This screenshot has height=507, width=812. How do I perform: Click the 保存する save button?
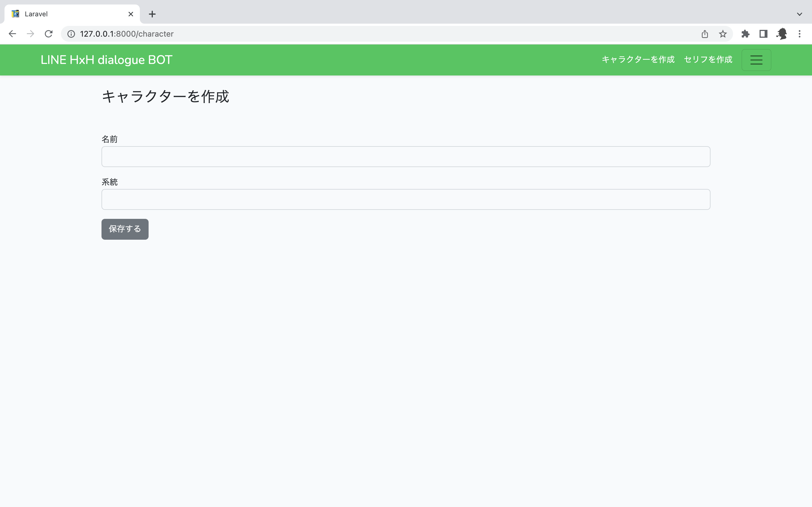[x=125, y=229]
